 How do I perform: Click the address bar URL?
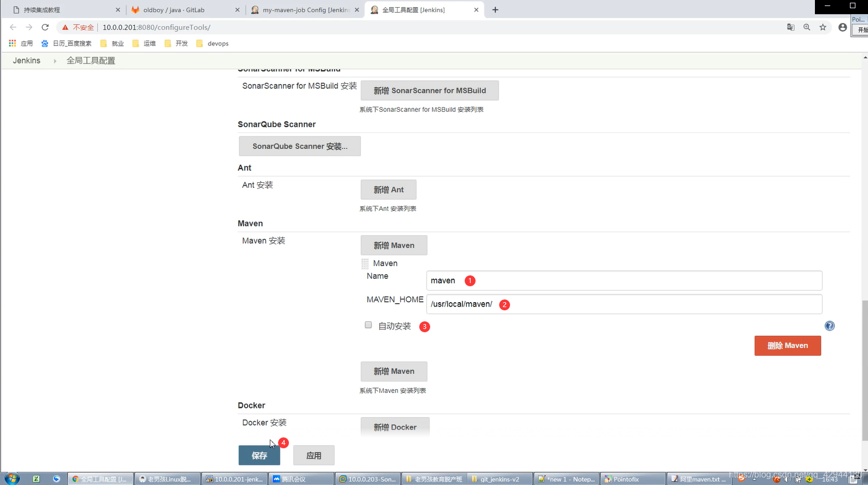point(157,27)
